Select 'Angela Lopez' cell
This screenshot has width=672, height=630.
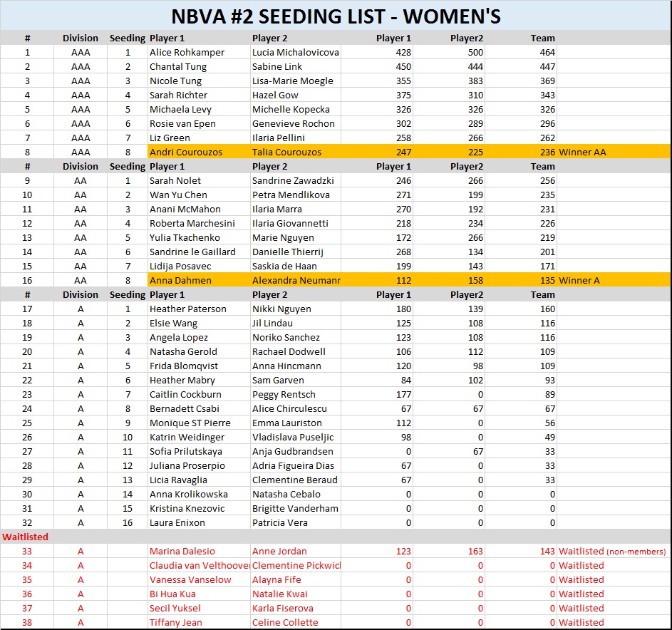click(199, 337)
